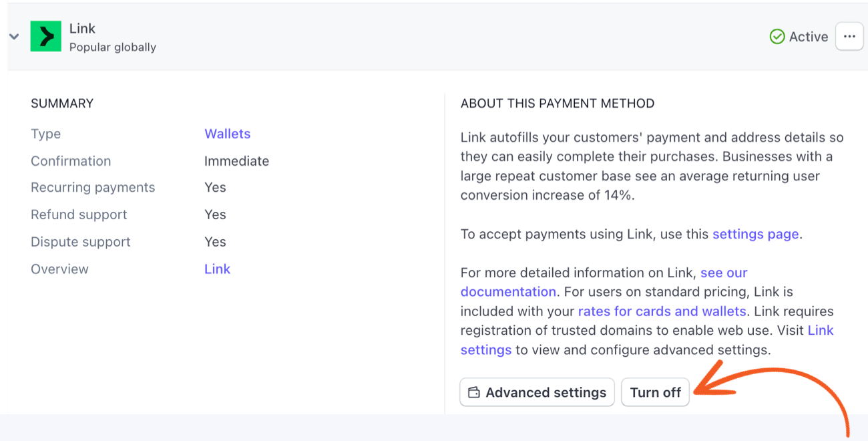This screenshot has width=868, height=441.
Task: Click the Refund support label
Action: [x=79, y=214]
